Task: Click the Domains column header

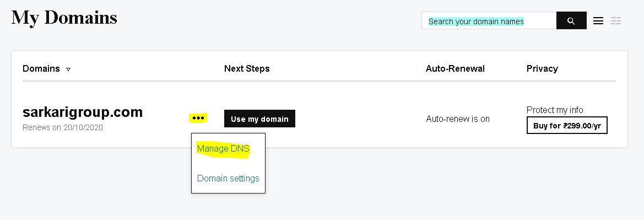Action: pyautogui.click(x=41, y=69)
